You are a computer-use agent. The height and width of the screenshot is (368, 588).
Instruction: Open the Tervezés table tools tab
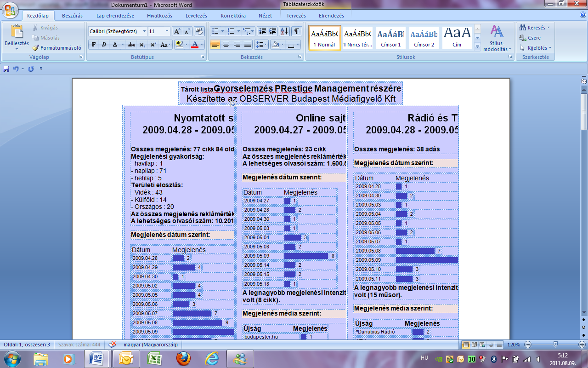296,15
